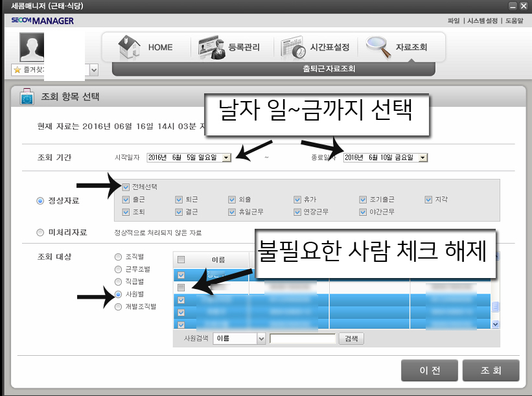Open the HOME house icon
The image size is (532, 396).
129,47
